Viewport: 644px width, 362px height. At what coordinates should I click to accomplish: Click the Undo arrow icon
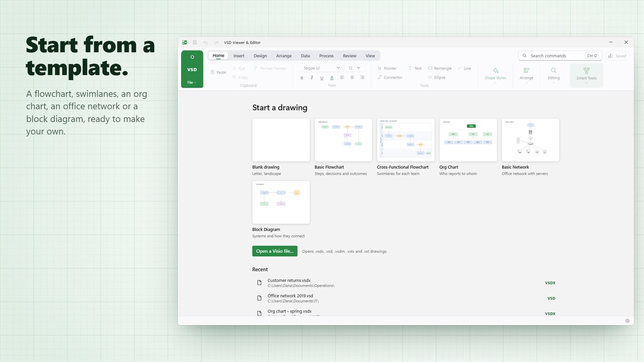tap(205, 43)
